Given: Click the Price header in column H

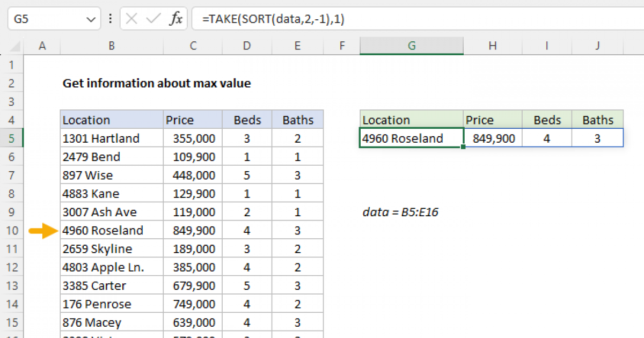Looking at the screenshot, I should click(493, 120).
